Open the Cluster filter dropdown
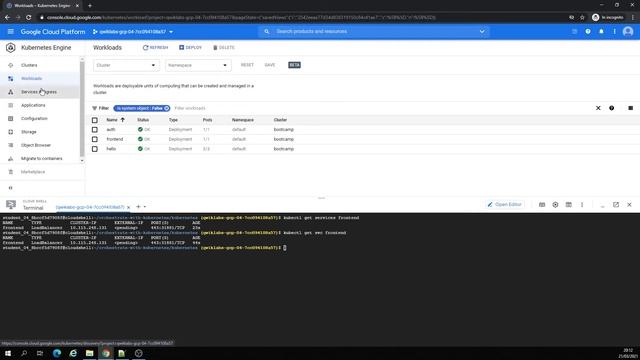 tap(126, 65)
